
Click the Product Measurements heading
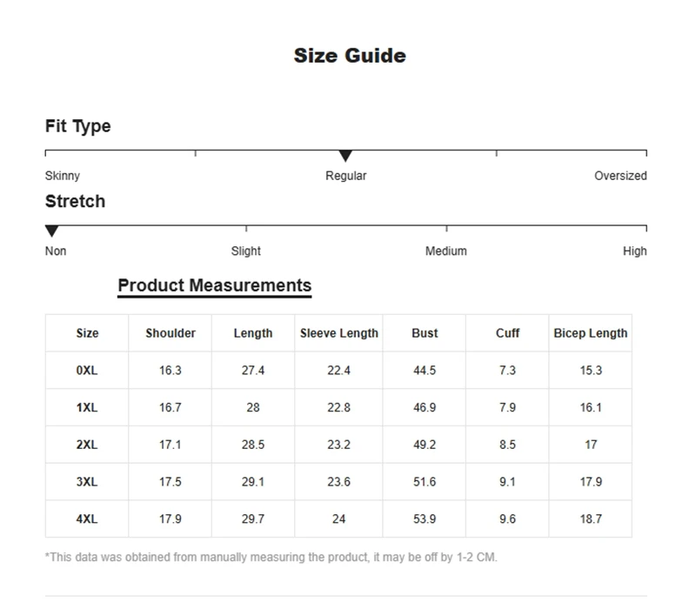coord(214,285)
